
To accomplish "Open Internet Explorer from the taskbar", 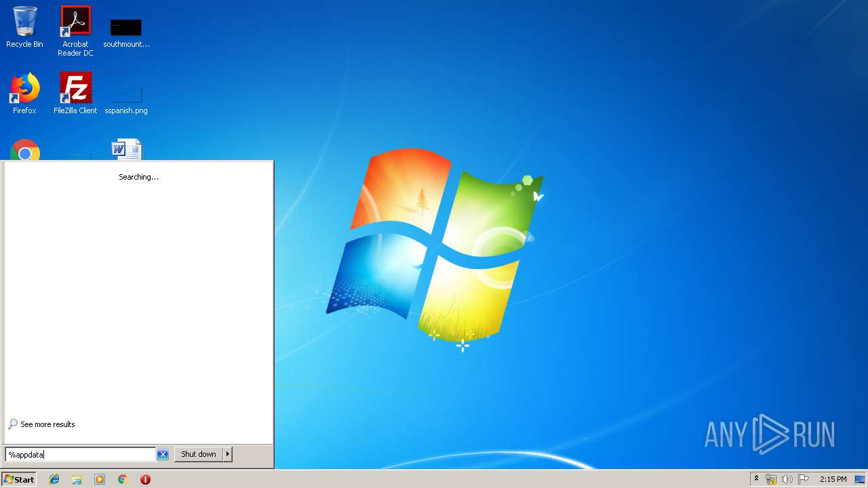I will (54, 479).
